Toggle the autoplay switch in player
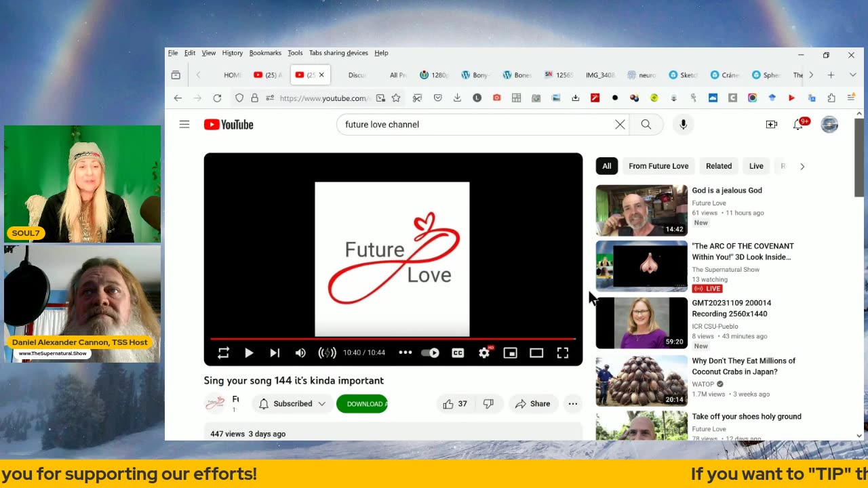This screenshot has height=488, width=868. [x=431, y=353]
